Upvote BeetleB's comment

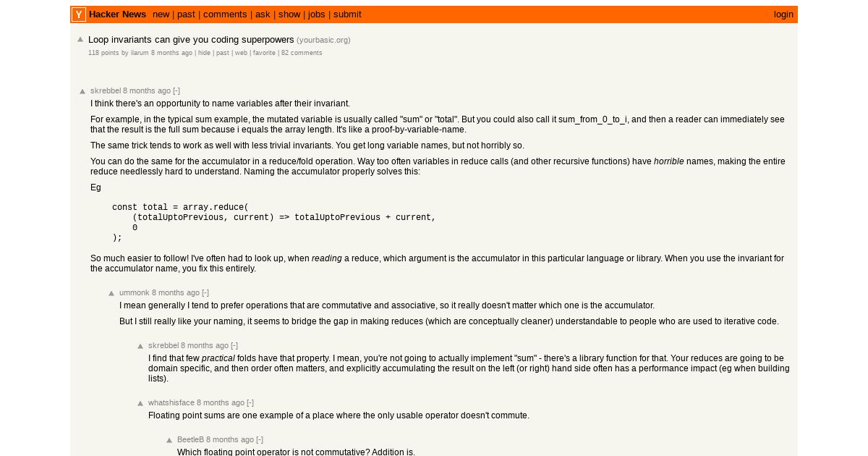(x=169, y=441)
